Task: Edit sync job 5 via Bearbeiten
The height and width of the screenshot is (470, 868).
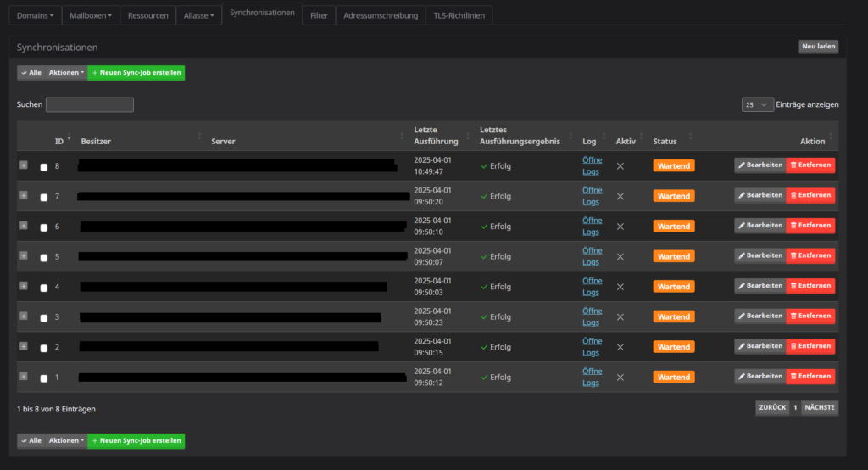Action: click(x=760, y=255)
